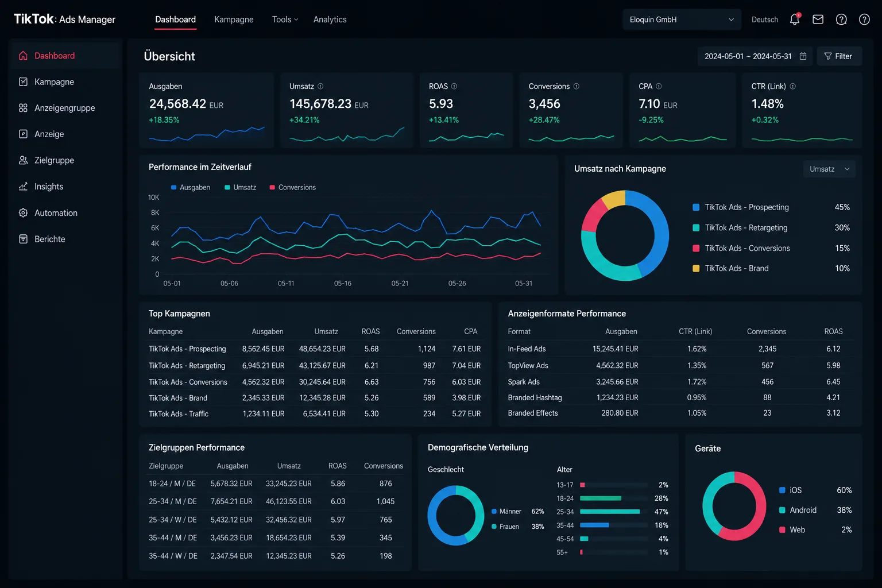Click the calendar icon in the date range

(803, 56)
